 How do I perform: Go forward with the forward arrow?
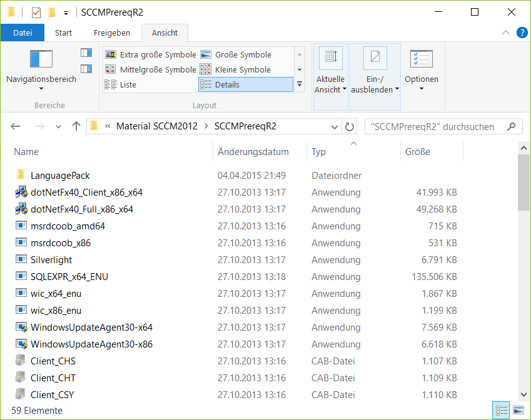pos(39,127)
